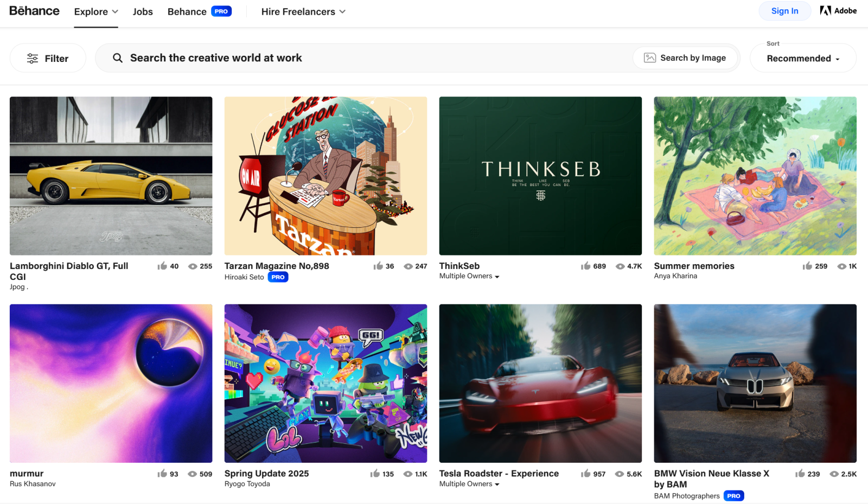Click thumbs-up icon for BMW Vision Neue Klasse X

tap(800, 474)
